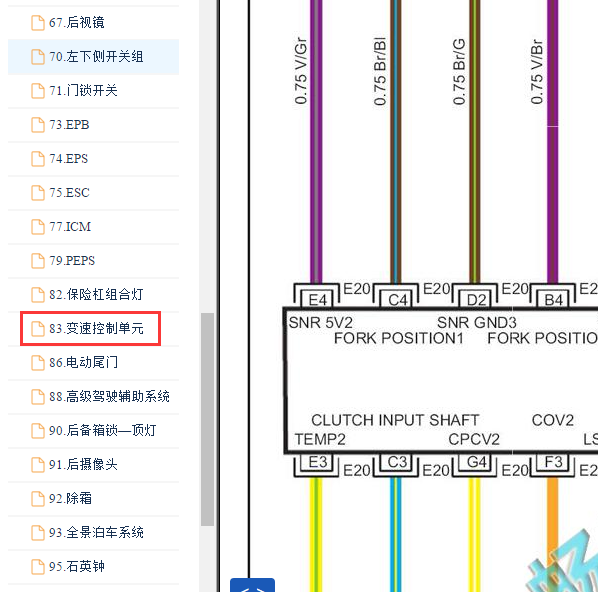Open the 92.除霜 entry

93,498
